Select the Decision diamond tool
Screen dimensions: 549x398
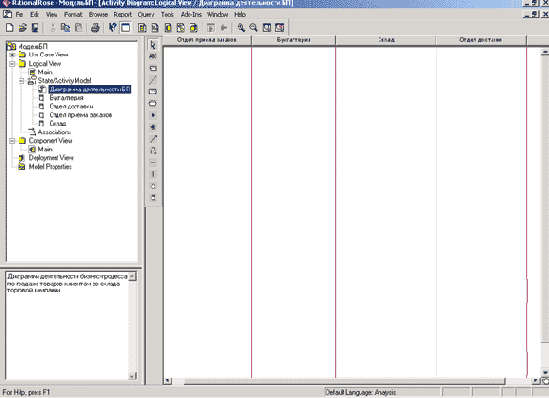[153, 186]
